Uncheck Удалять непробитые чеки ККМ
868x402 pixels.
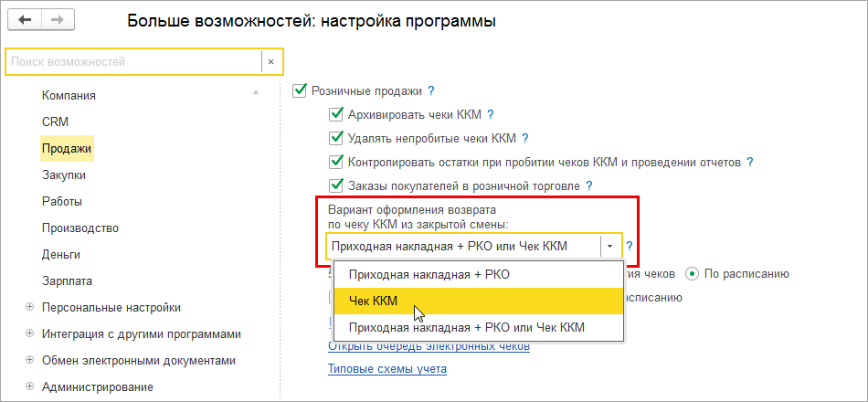335,139
